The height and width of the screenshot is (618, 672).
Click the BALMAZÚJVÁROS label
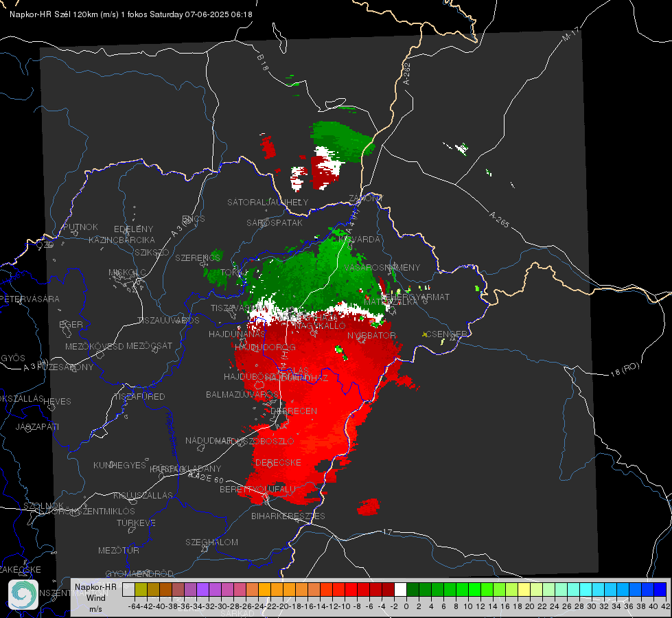click(242, 394)
